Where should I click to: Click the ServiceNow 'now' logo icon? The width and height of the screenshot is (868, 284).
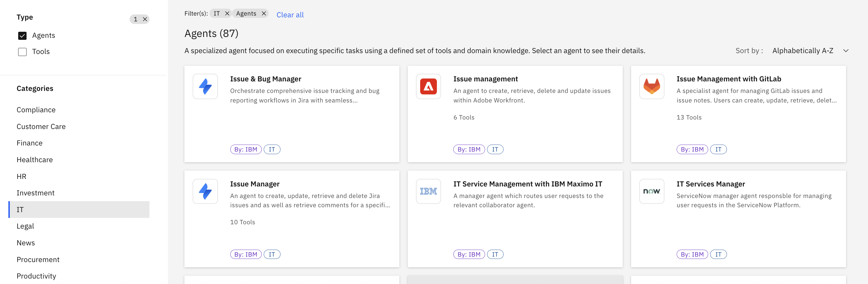651,191
